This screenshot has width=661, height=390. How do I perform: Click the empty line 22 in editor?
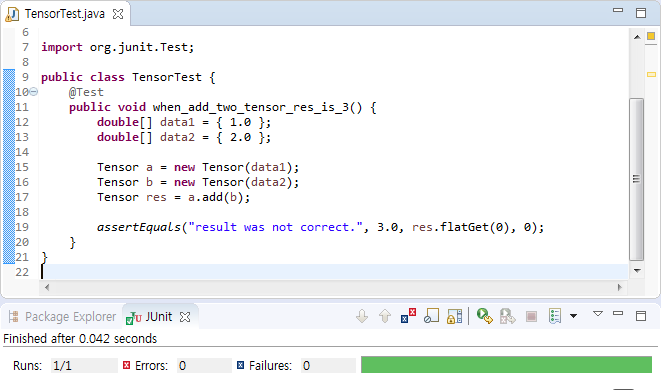pyautogui.click(x=333, y=272)
